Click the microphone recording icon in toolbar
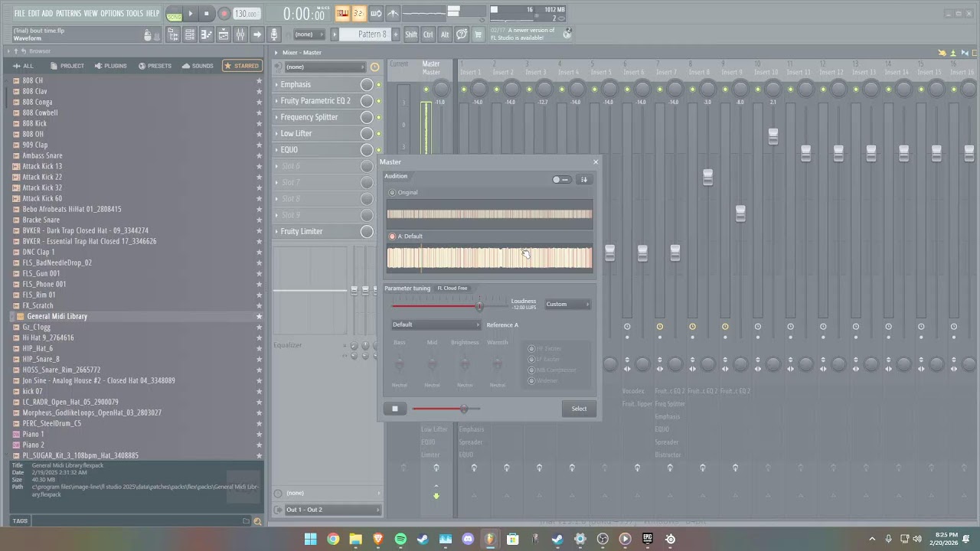Screen dimensions: 980x551 274,34
